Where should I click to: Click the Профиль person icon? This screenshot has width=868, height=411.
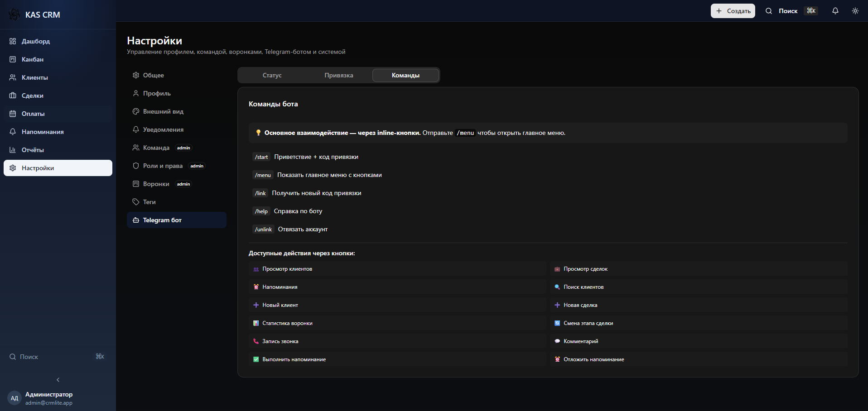coord(136,93)
